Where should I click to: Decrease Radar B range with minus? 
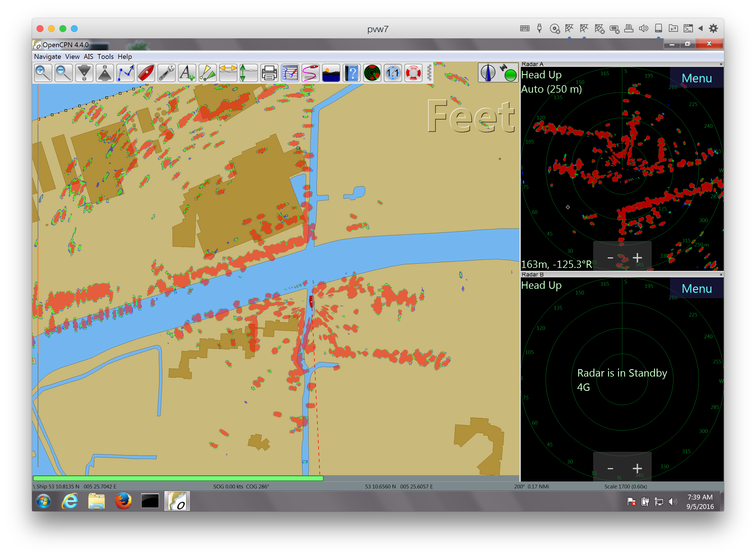point(610,469)
